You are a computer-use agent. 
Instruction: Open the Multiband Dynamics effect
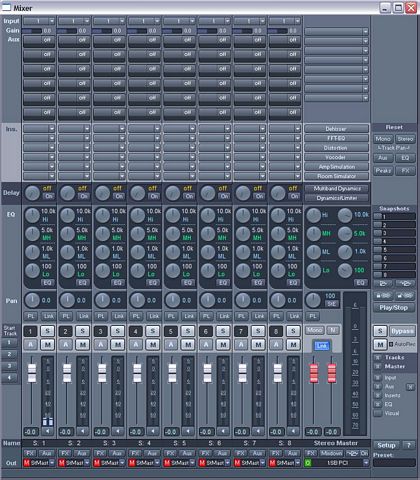336,188
